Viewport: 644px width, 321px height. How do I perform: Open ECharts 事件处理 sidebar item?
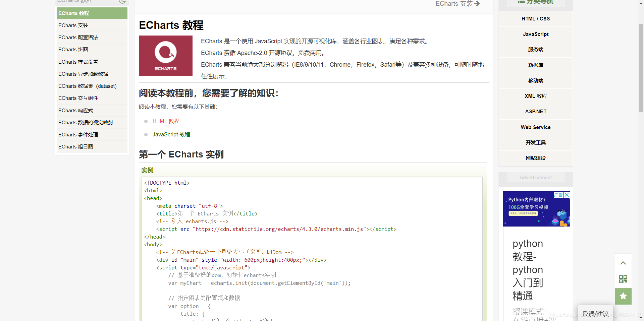92,135
